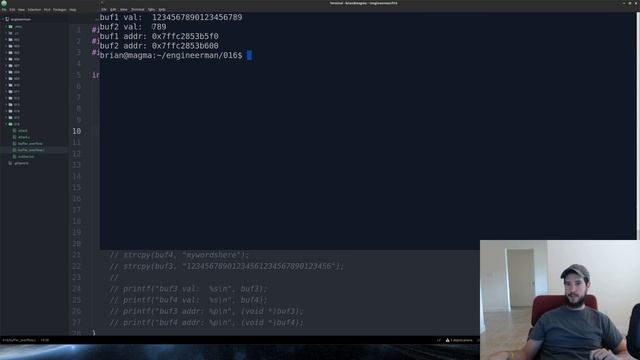Click the file path in status bar
Image resolution: width=640 pixels, height=360 pixels.
click(x=19, y=340)
